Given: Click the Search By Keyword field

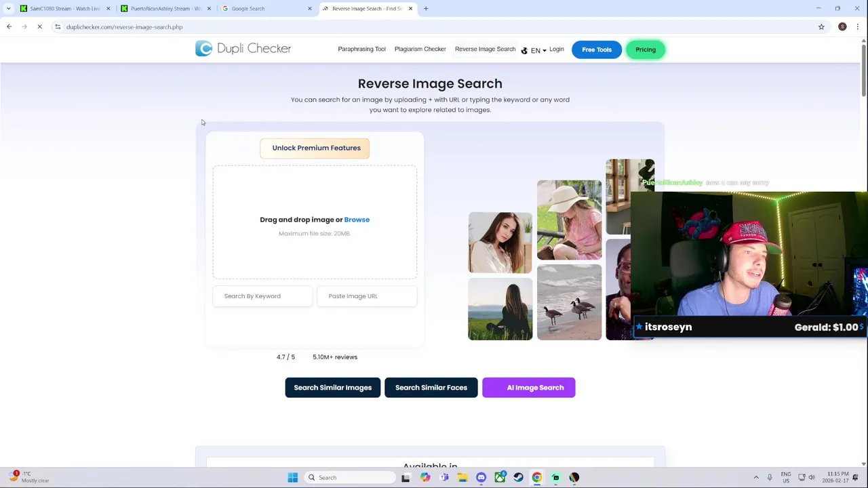Looking at the screenshot, I should coord(262,296).
